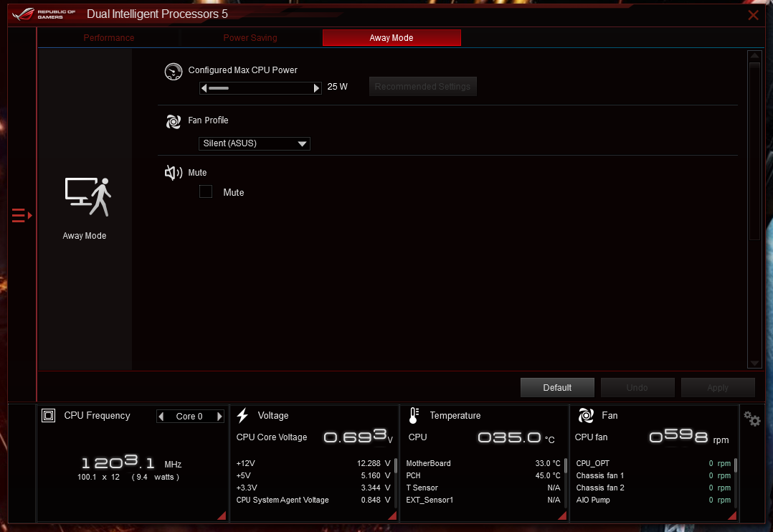Screen dimensions: 773x532
Task: Click the CPU System Agent Voltage row
Action: tap(313, 500)
